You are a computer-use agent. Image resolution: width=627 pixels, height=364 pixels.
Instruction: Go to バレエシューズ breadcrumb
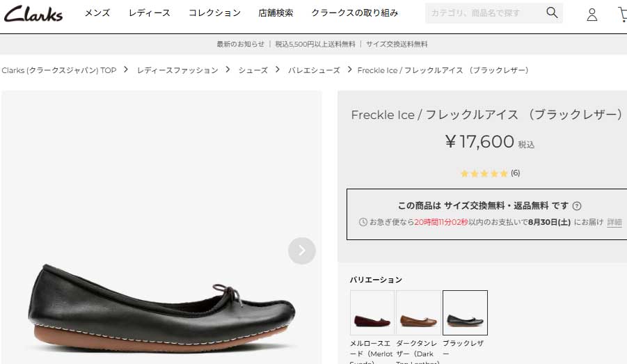[314, 70]
